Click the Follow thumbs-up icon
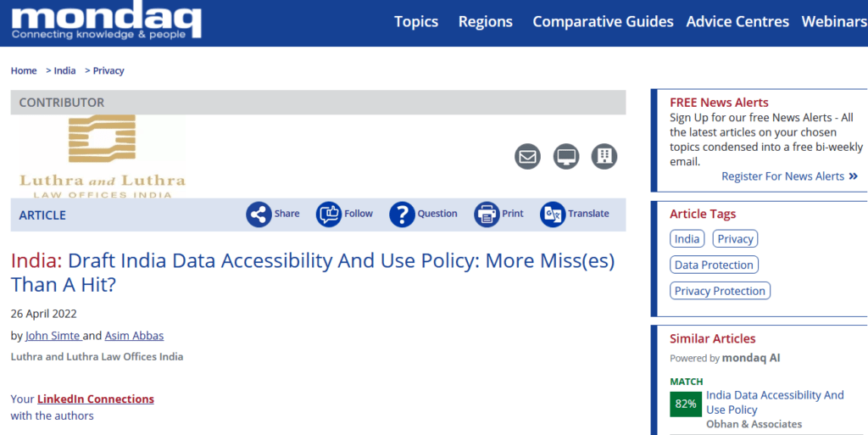This screenshot has width=868, height=435. (329, 215)
